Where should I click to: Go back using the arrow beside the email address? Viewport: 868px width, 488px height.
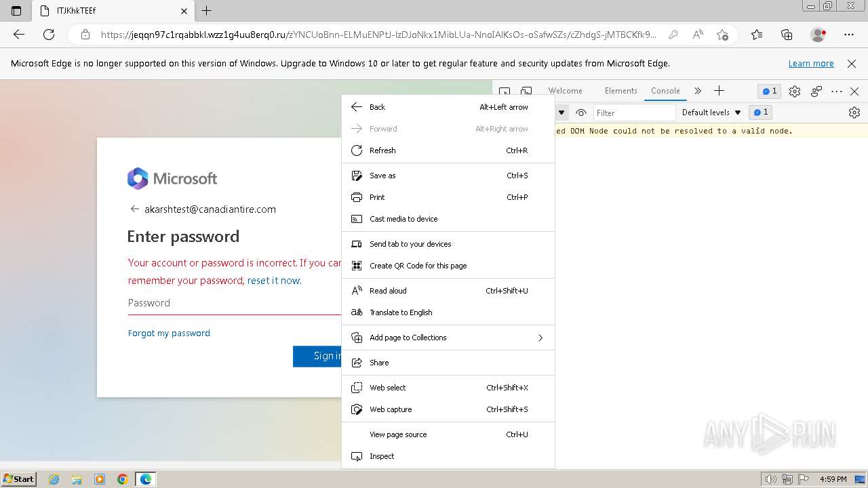[x=134, y=209]
